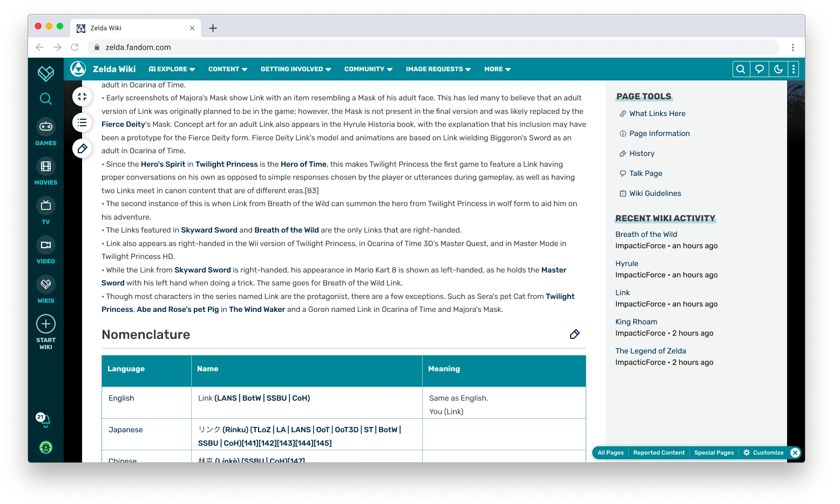Screen dimensions: 840x504
Task: Select the Zelda Wiki browser tab
Action: [x=136, y=28]
